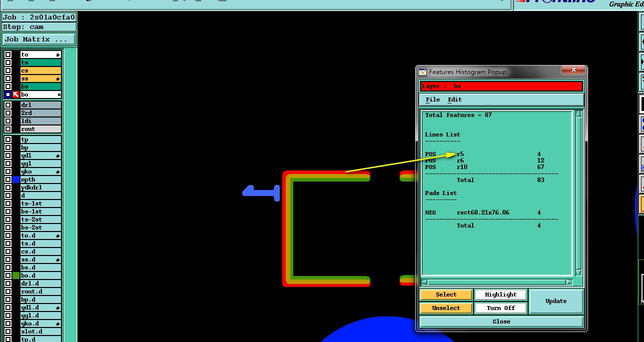644x342 pixels.
Task: Toggle the checkbox for layer ts
Action: 8,62
